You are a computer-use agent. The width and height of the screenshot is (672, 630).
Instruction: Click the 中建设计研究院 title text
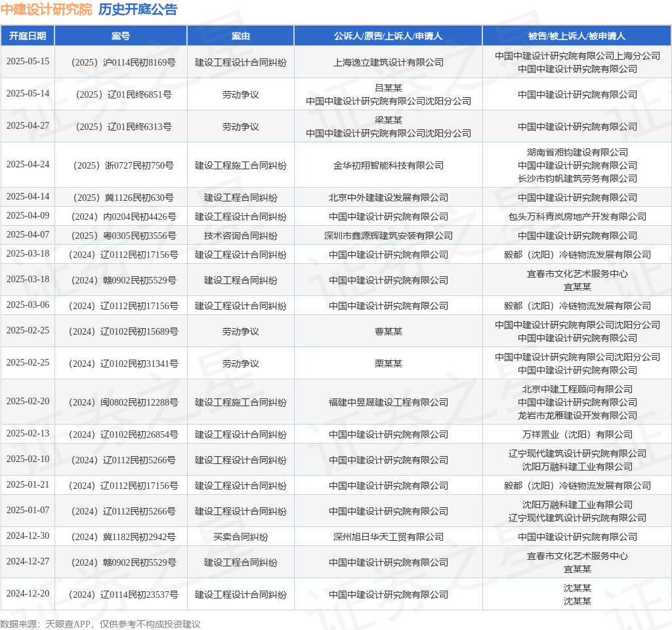(47, 9)
